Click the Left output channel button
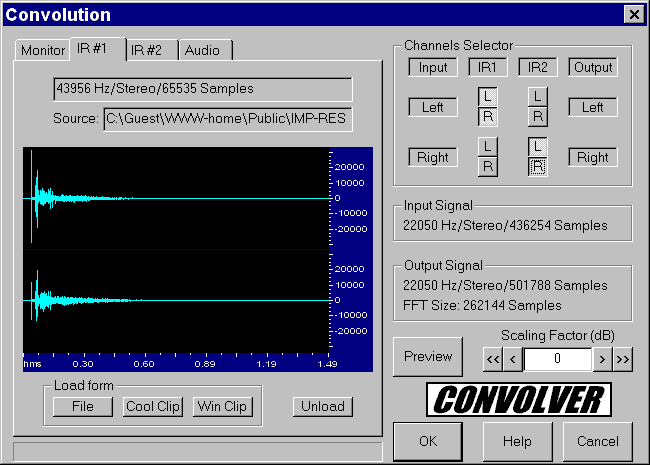The width and height of the screenshot is (650, 465). (x=593, y=107)
